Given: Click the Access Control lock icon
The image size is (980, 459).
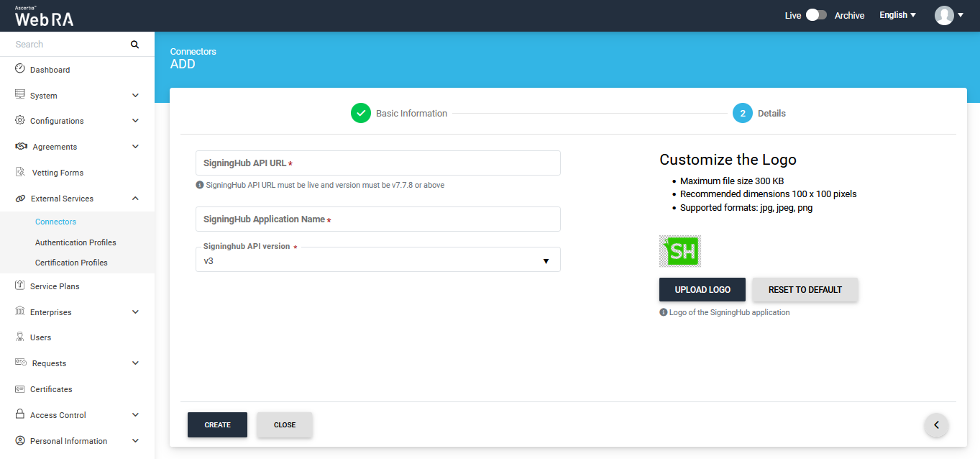Looking at the screenshot, I should pyautogui.click(x=20, y=414).
